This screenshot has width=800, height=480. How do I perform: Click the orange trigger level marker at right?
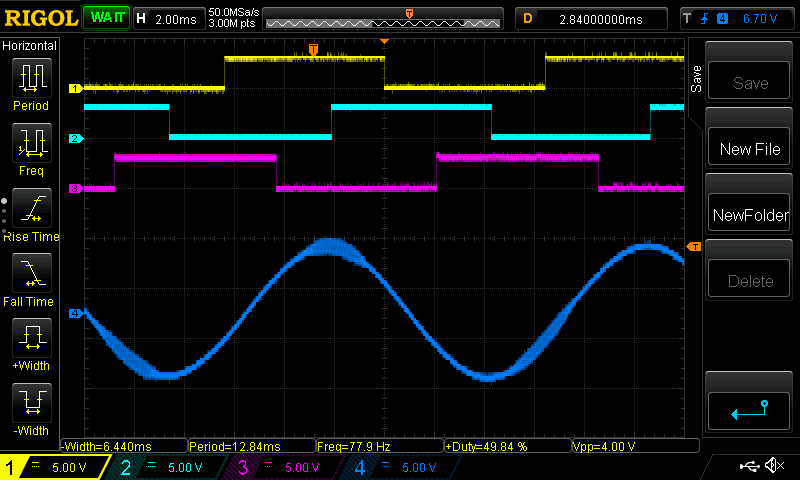tap(694, 247)
